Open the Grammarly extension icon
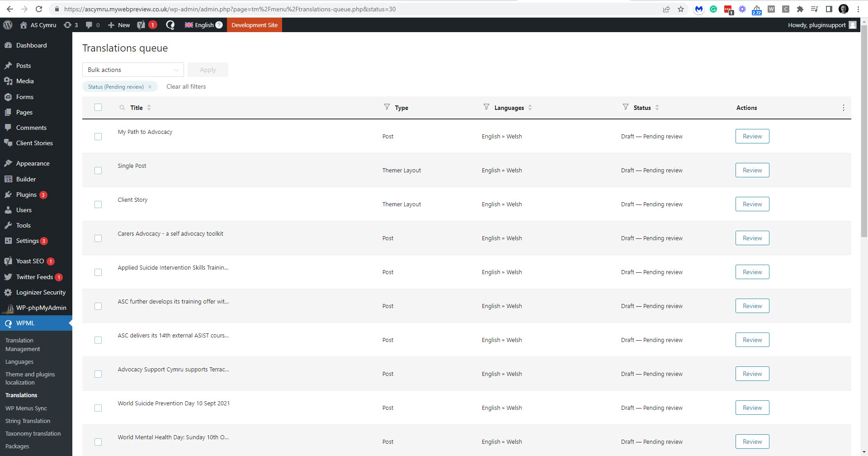Screen dimensions: 868x456 [713, 9]
